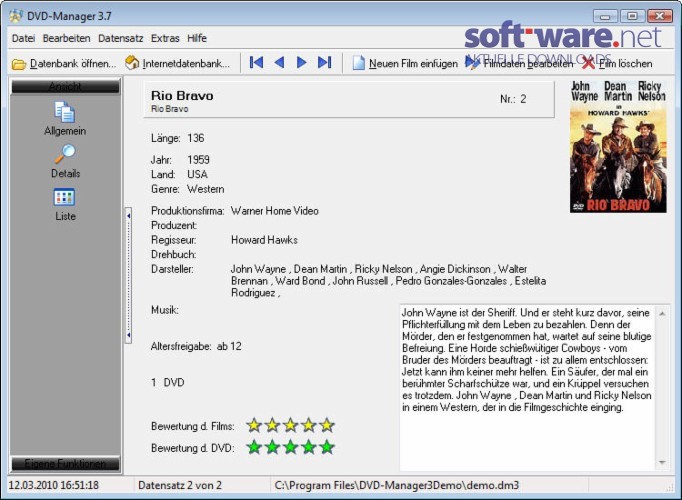682x500 pixels.
Task: Open the Bearbeiten menu
Action: pyautogui.click(x=67, y=38)
